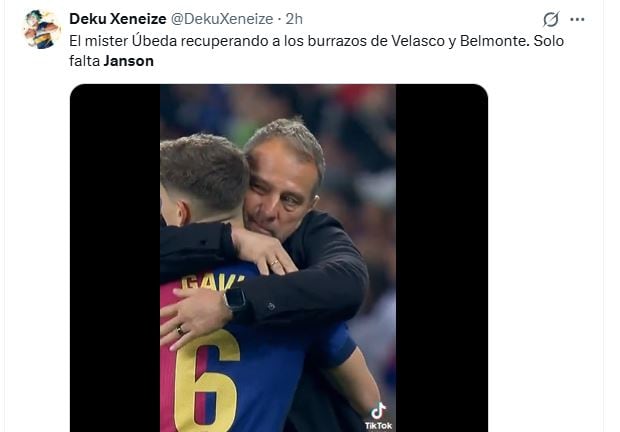The height and width of the screenshot is (432, 620).
Task: Click the Grok icon on the tweet
Action: pyautogui.click(x=550, y=19)
